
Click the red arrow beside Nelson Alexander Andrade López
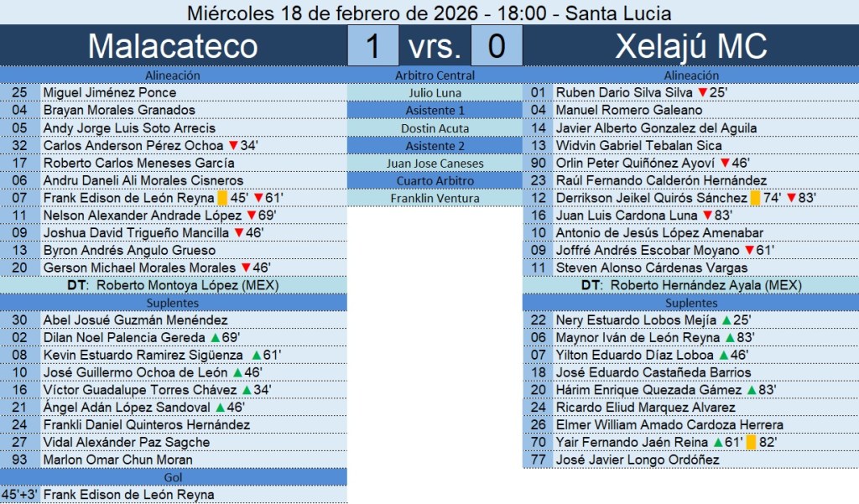[x=252, y=216]
